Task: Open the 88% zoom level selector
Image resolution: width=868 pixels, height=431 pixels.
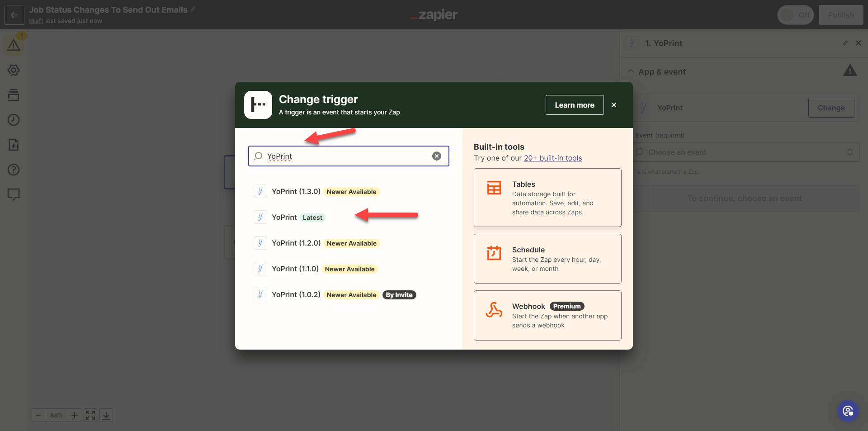Action: pos(57,415)
